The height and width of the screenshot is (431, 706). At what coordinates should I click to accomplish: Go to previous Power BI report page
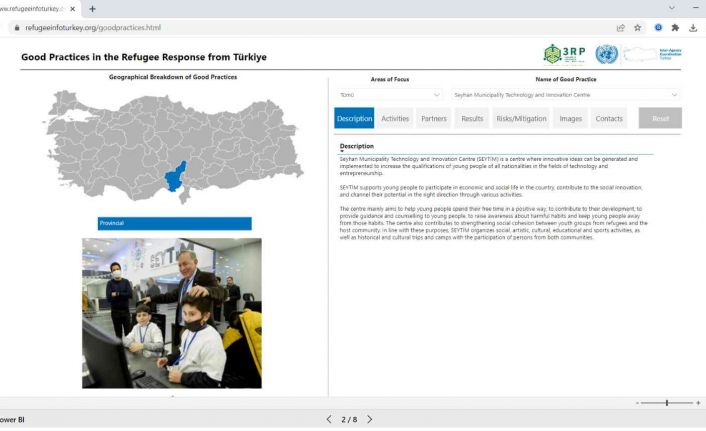[329, 419]
